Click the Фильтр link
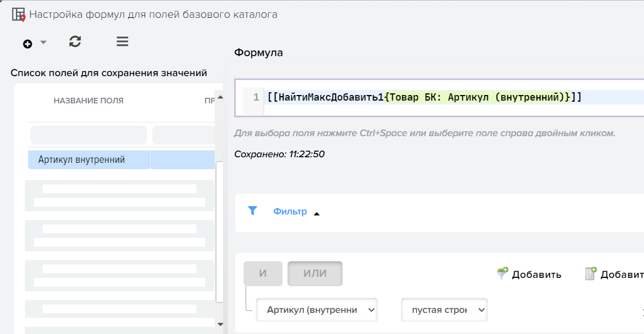644x334 pixels. tap(290, 212)
